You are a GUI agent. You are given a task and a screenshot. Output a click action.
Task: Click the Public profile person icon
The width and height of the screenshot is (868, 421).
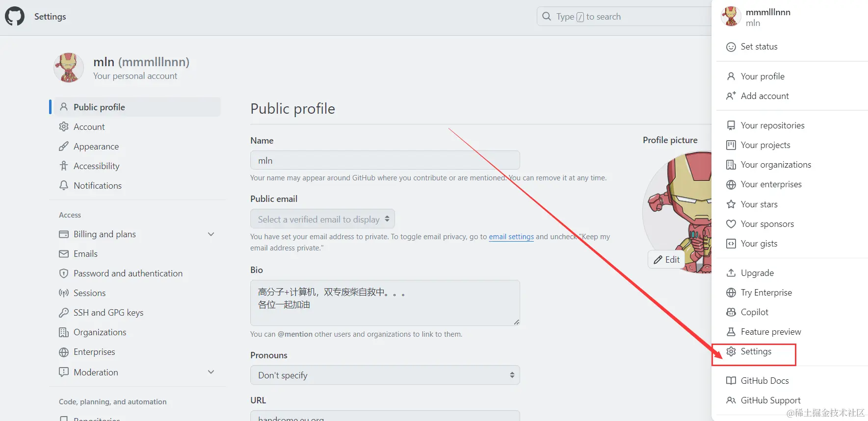tap(64, 107)
